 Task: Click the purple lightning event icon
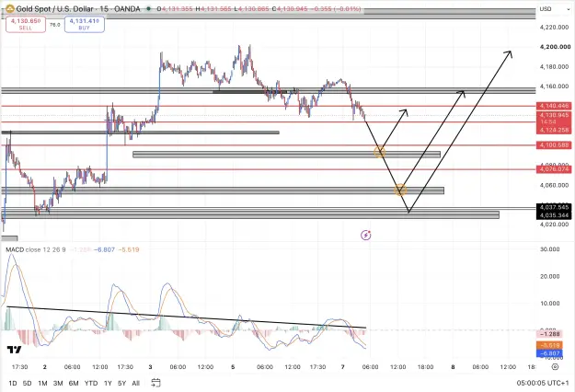click(x=365, y=235)
